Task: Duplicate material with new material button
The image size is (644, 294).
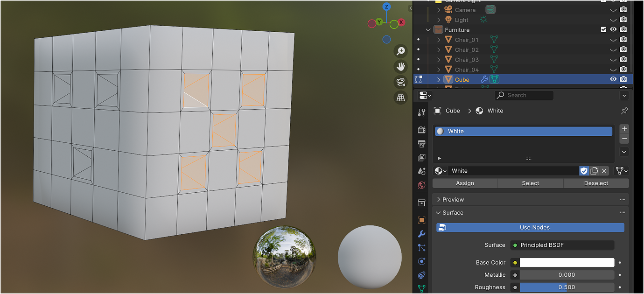Action: point(594,171)
